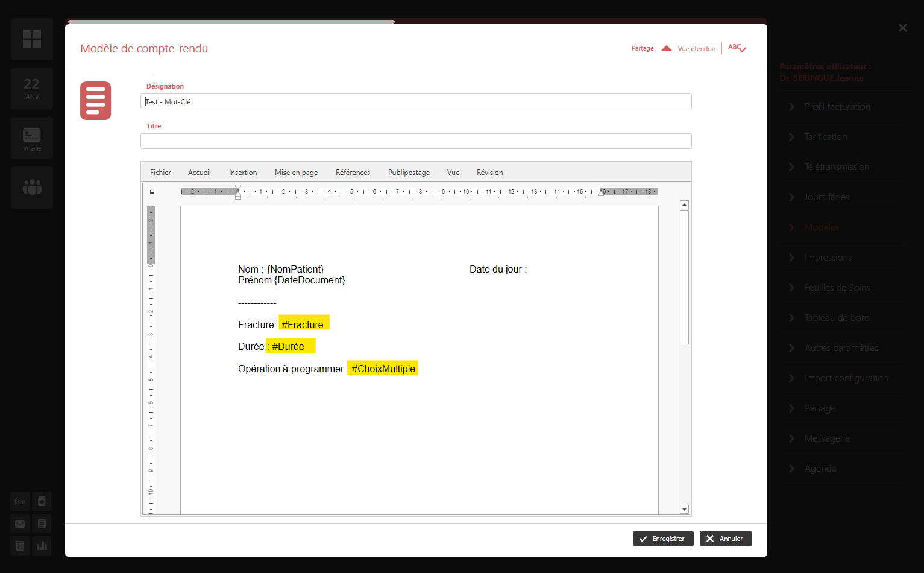Image resolution: width=924 pixels, height=573 pixels.
Task: Expand the Impressions settings entry
Action: pyautogui.click(x=828, y=258)
